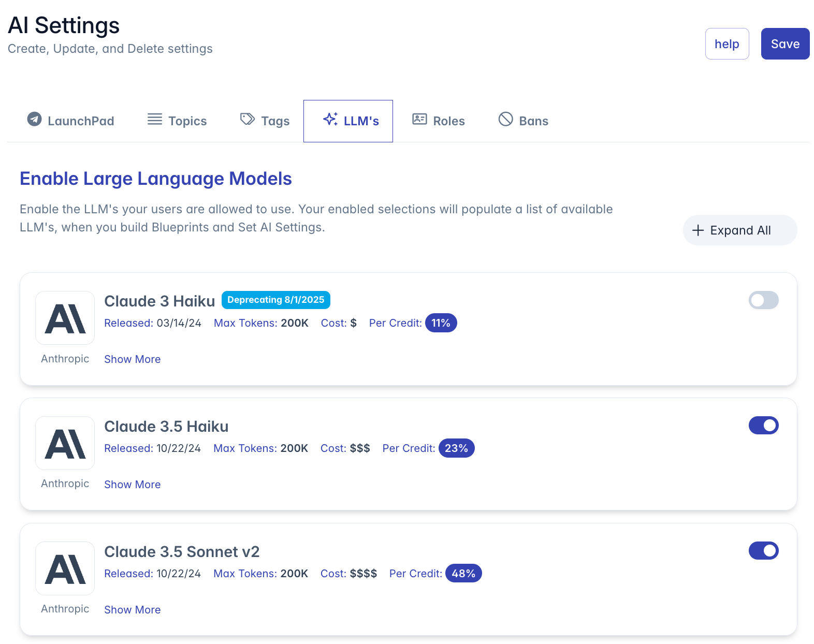Viewport: 814px width, 644px height.
Task: Open the help button
Action: click(727, 44)
